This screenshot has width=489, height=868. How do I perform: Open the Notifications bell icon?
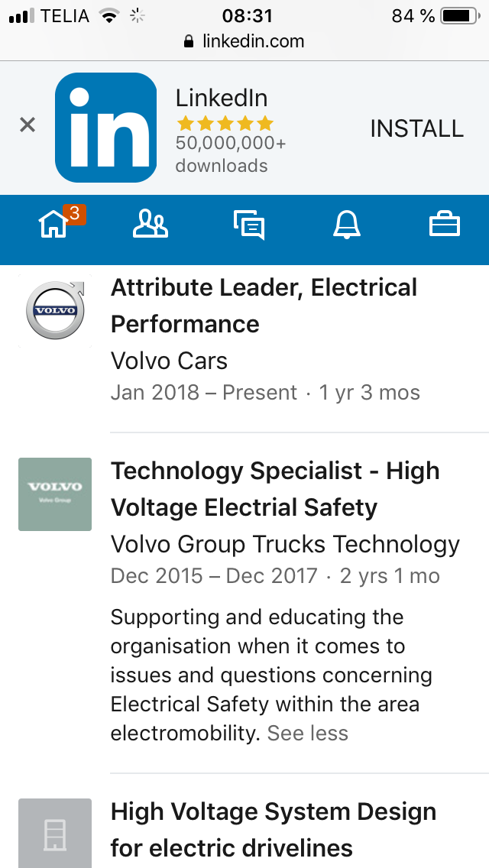pyautogui.click(x=346, y=225)
